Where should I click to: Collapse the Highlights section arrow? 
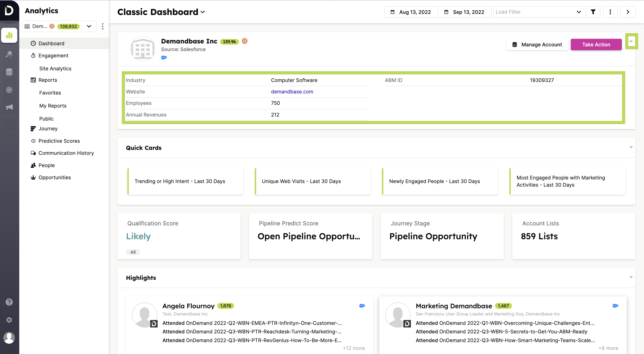[x=631, y=277]
